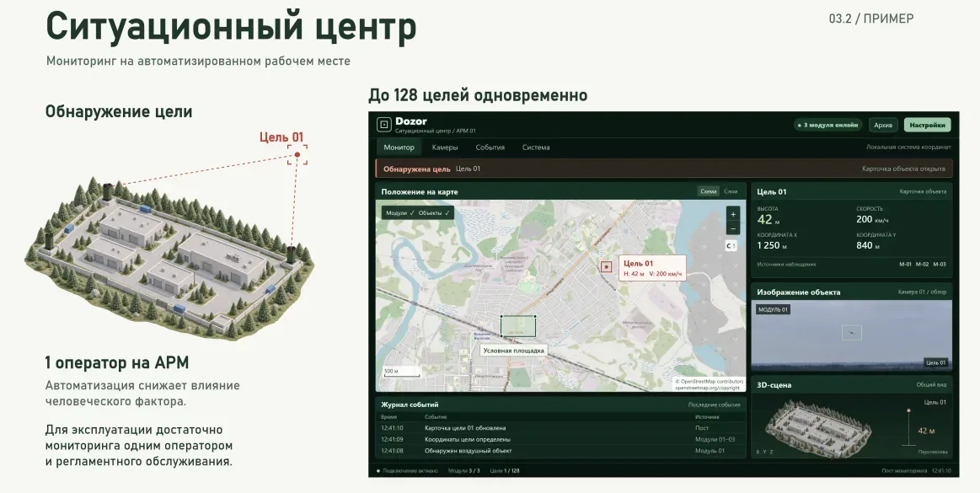
Task: Click 'Перспектива' label in 3D scene
Action: pos(933,452)
